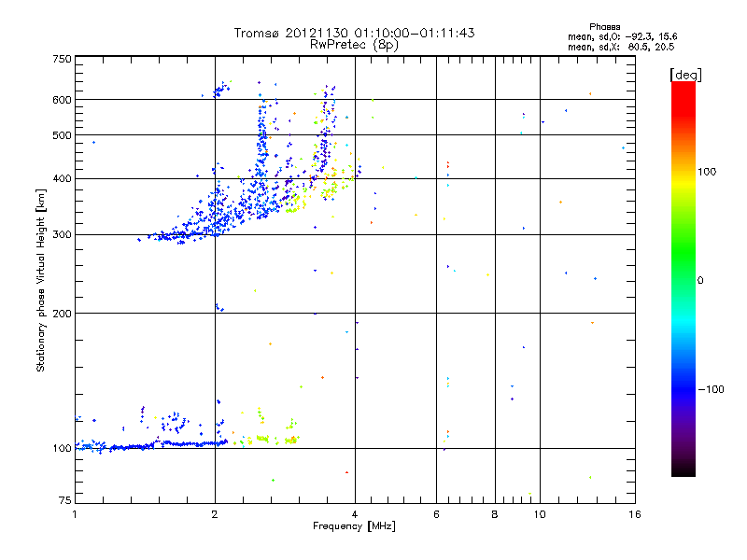Click the y-axis tick label '400'

pos(62,178)
